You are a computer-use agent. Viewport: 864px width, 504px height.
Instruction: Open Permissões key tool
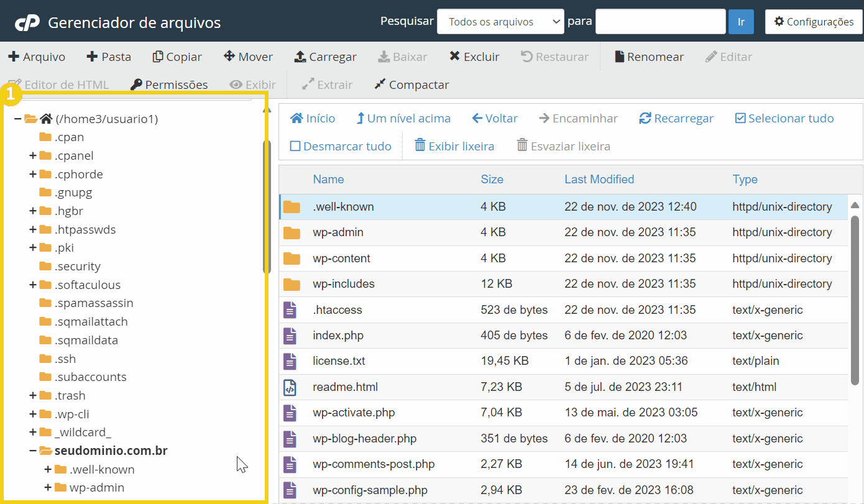tap(169, 85)
